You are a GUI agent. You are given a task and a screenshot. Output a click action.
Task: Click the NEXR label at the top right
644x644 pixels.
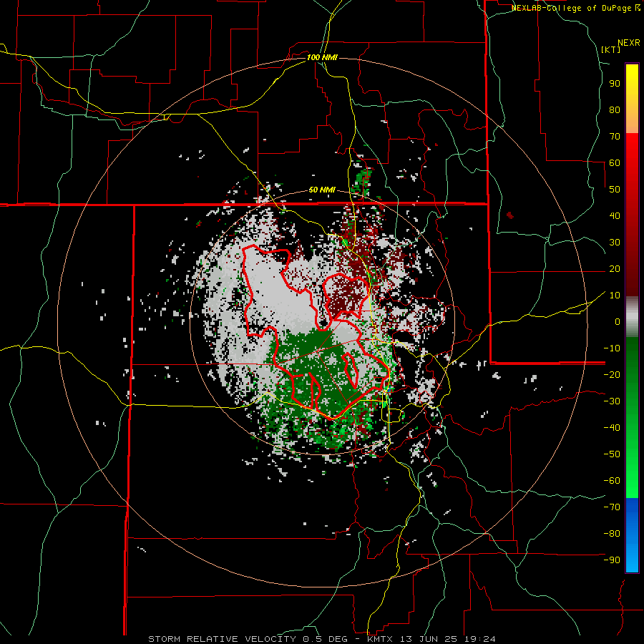629,43
